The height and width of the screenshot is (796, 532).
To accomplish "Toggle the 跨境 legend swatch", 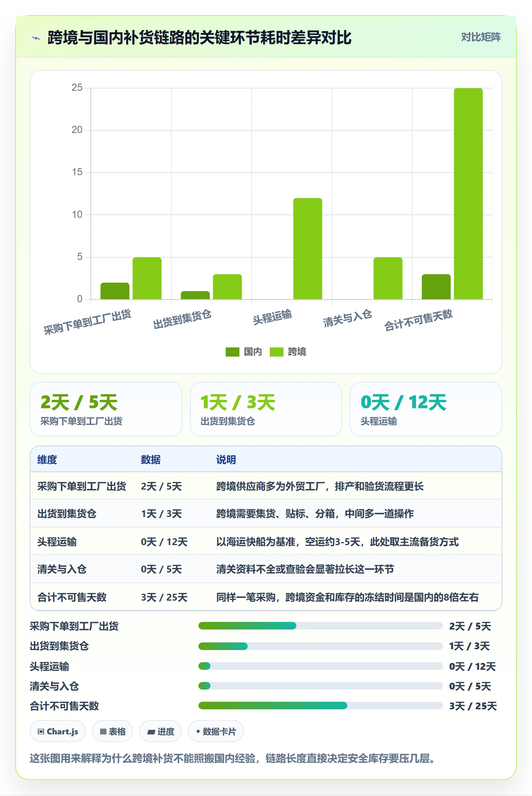I will tap(276, 352).
